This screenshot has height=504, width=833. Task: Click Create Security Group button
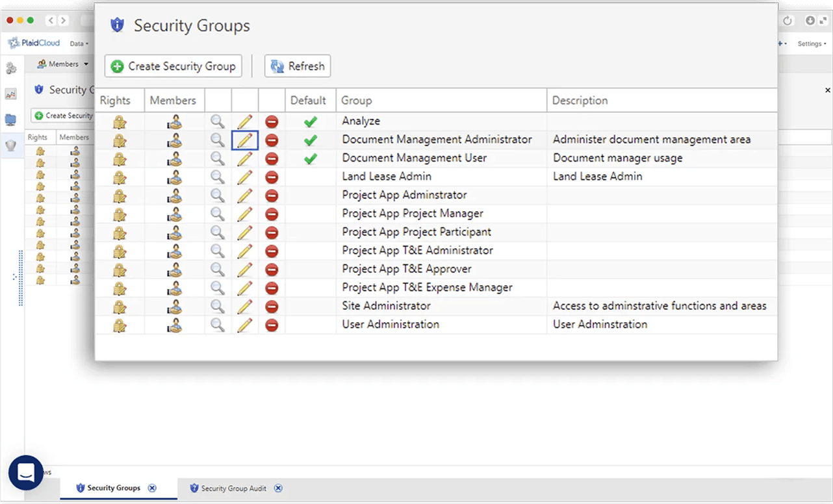[x=173, y=66]
